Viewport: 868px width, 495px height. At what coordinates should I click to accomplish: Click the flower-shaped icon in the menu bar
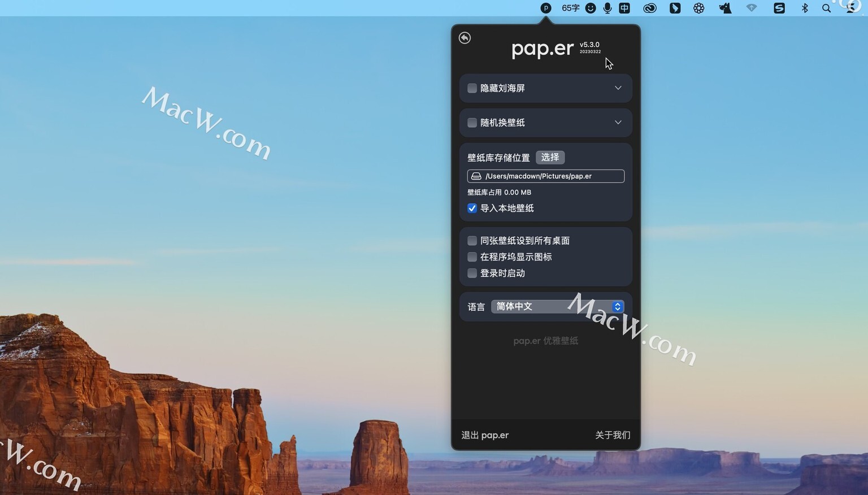(x=699, y=8)
